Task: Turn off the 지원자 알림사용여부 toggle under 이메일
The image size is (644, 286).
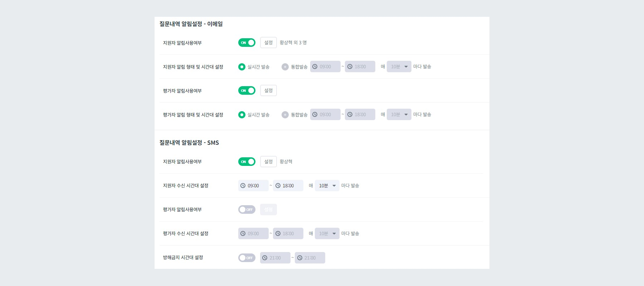Action: point(247,42)
